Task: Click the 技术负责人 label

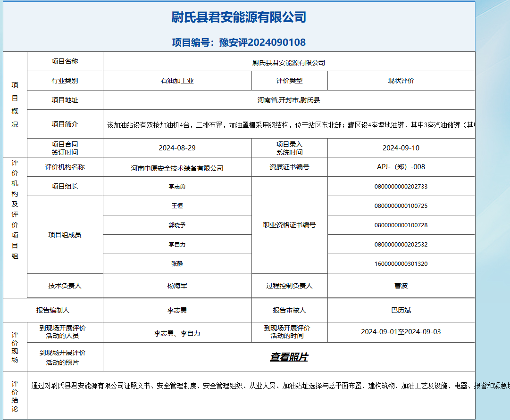Action: click(65, 286)
